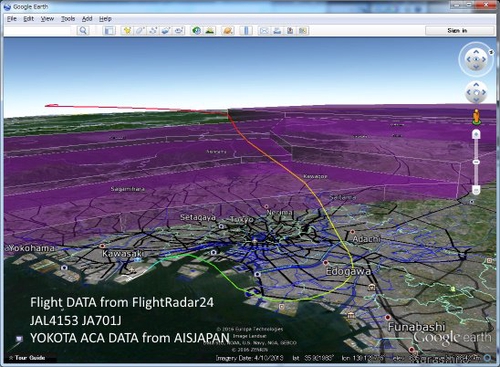Click the Tour Guide label
The height and width of the screenshot is (367, 500).
30,358
